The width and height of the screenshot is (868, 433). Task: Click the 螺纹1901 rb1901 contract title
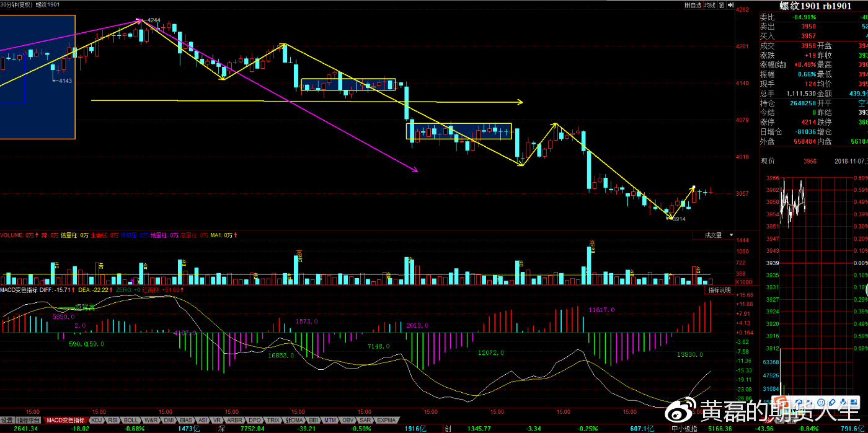(815, 6)
